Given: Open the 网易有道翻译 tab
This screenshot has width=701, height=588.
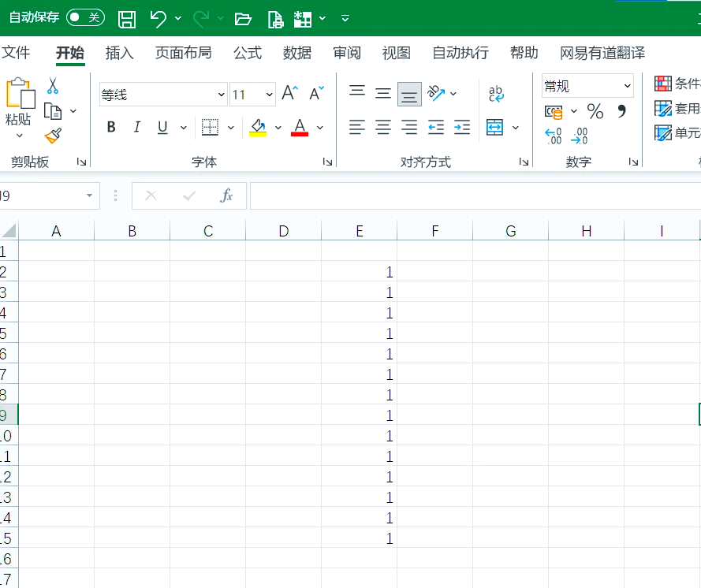Looking at the screenshot, I should pyautogui.click(x=602, y=53).
